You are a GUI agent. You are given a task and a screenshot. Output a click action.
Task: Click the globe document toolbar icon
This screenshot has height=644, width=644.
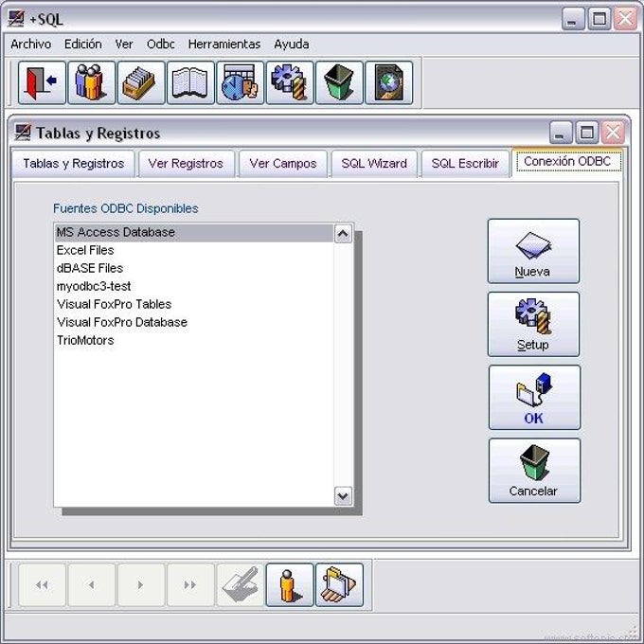[x=389, y=82]
